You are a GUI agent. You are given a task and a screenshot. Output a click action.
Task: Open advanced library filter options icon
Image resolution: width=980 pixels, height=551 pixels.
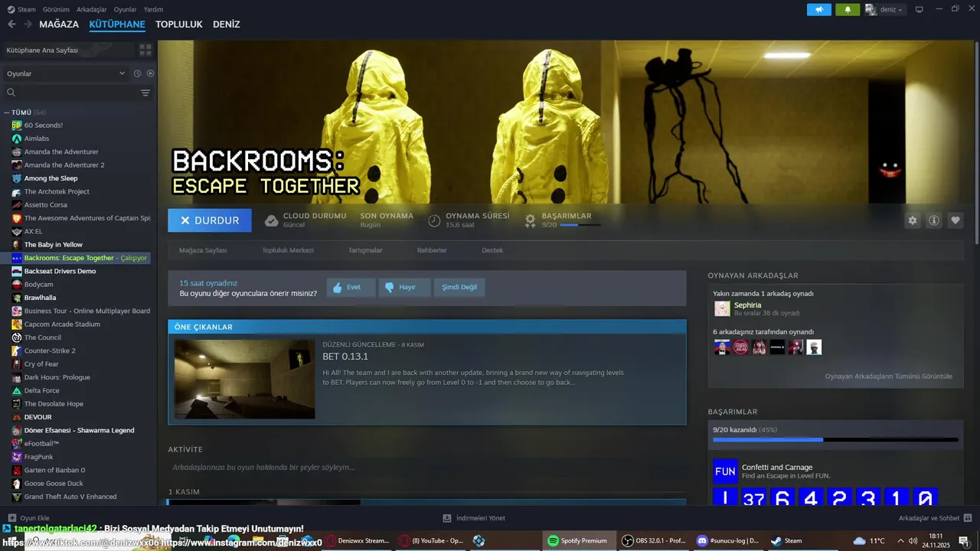(145, 93)
